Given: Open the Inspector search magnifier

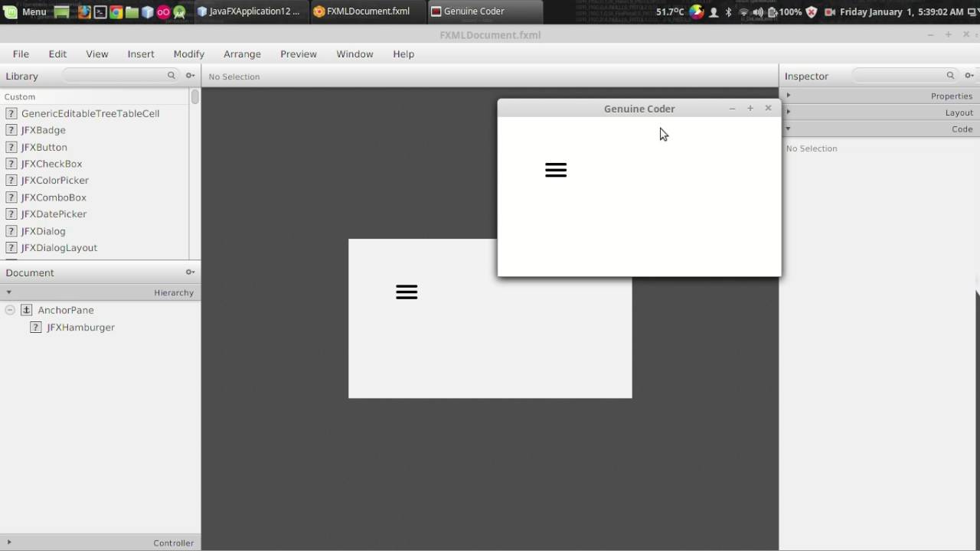Looking at the screenshot, I should click(950, 76).
